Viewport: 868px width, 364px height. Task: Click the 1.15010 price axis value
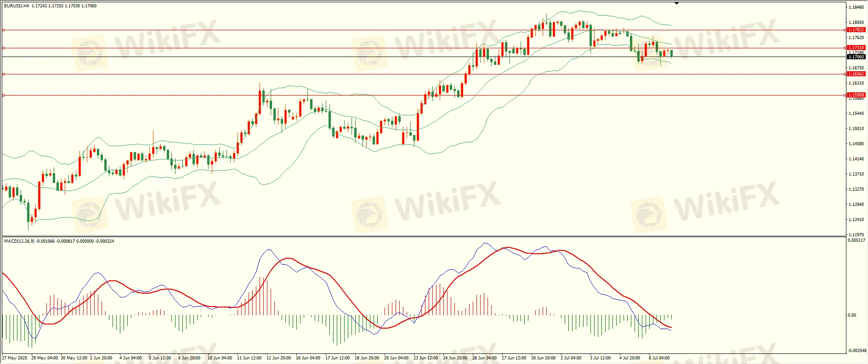point(856,129)
